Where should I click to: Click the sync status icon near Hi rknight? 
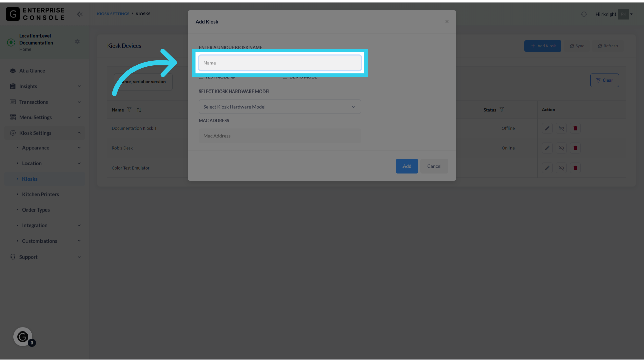[x=584, y=14]
